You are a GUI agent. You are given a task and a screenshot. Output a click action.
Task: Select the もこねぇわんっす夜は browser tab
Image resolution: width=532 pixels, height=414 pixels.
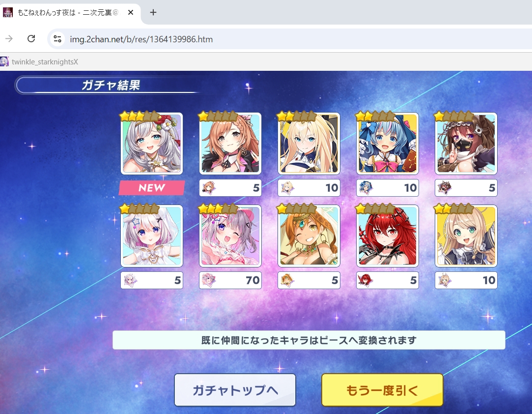68,13
